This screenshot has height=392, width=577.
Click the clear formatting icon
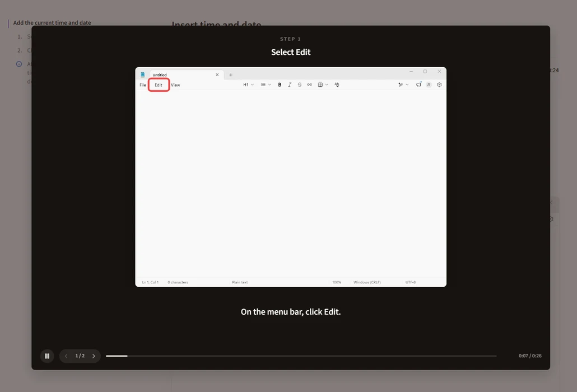click(x=337, y=85)
